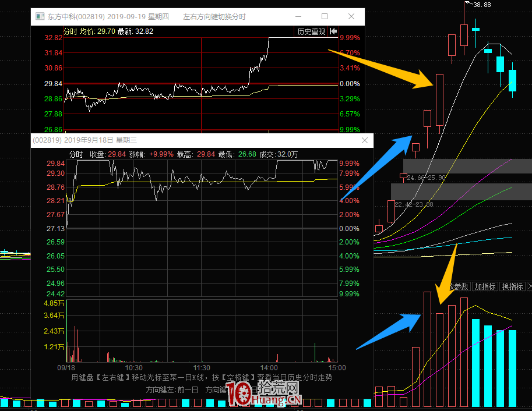Click the 4.85万 volume axis label
This screenshot has width=532, height=411.
pyautogui.click(x=54, y=303)
